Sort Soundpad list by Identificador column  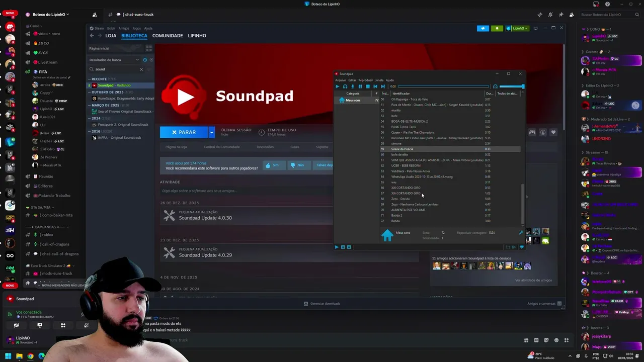[x=437, y=94]
